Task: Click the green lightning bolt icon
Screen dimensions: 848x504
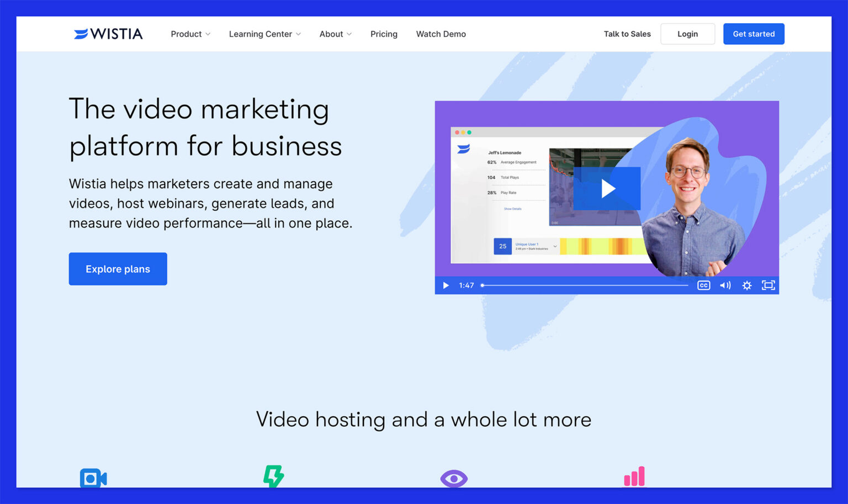Action: click(273, 476)
